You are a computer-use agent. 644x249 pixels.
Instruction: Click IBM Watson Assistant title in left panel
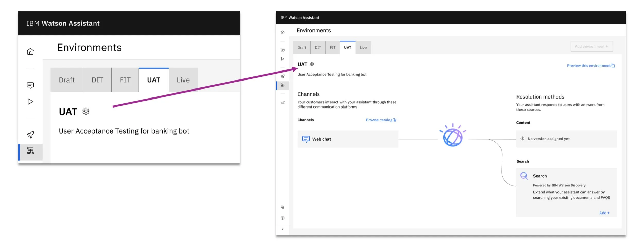tap(63, 23)
